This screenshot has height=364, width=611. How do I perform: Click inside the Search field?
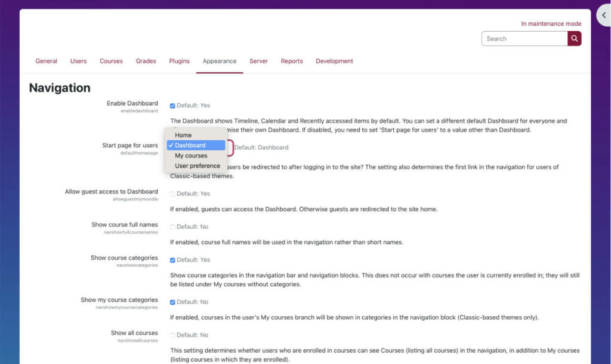tap(523, 38)
